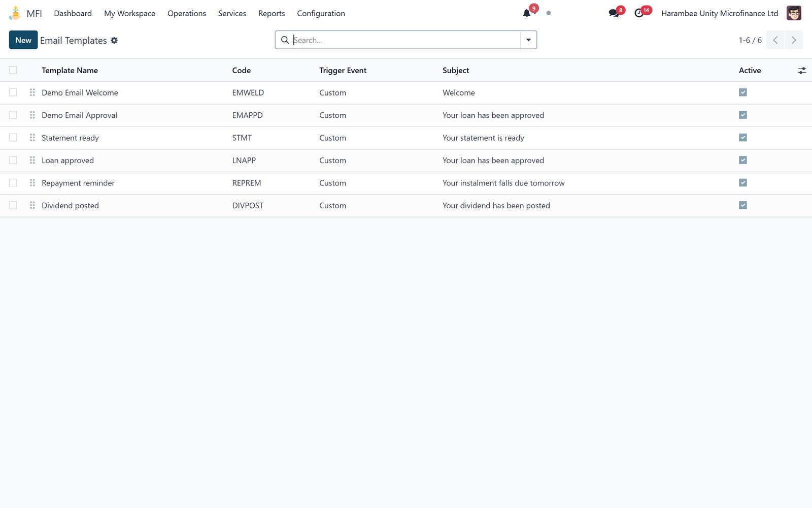812x508 pixels.
Task: Expand the search options dropdown arrow
Action: [528, 40]
